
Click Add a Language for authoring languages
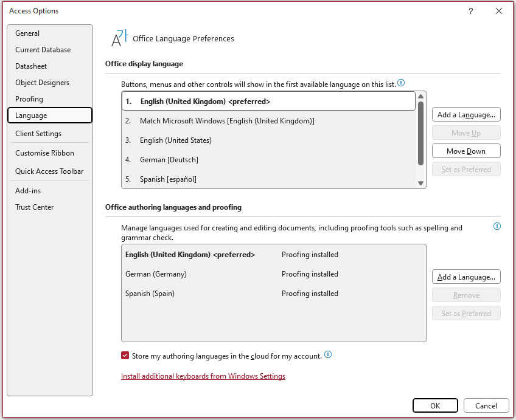click(466, 277)
